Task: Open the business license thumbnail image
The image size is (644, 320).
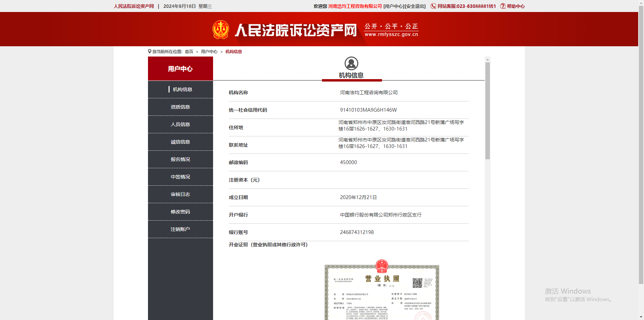Action: [x=382, y=291]
